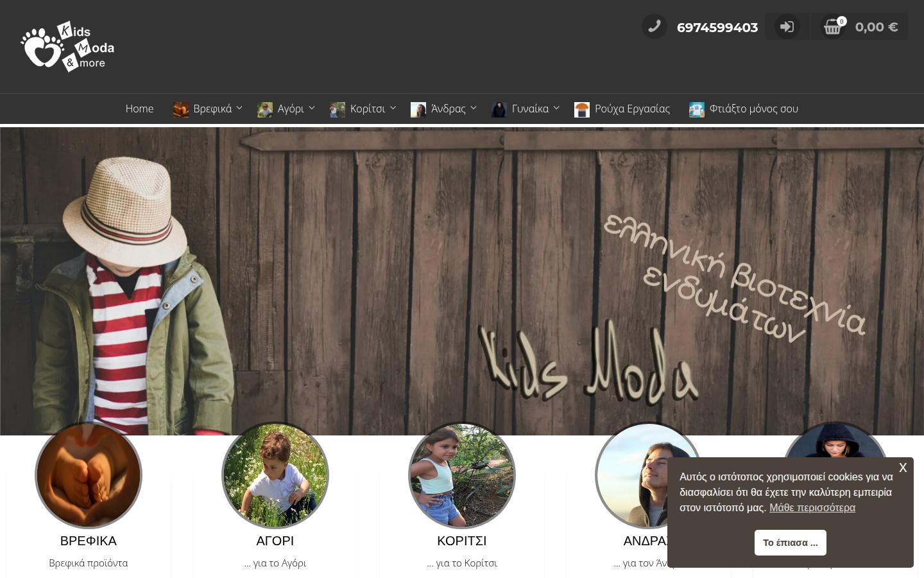Click the Ρούχα Εργασίας menu icon
This screenshot has width=924, height=578.
582,109
